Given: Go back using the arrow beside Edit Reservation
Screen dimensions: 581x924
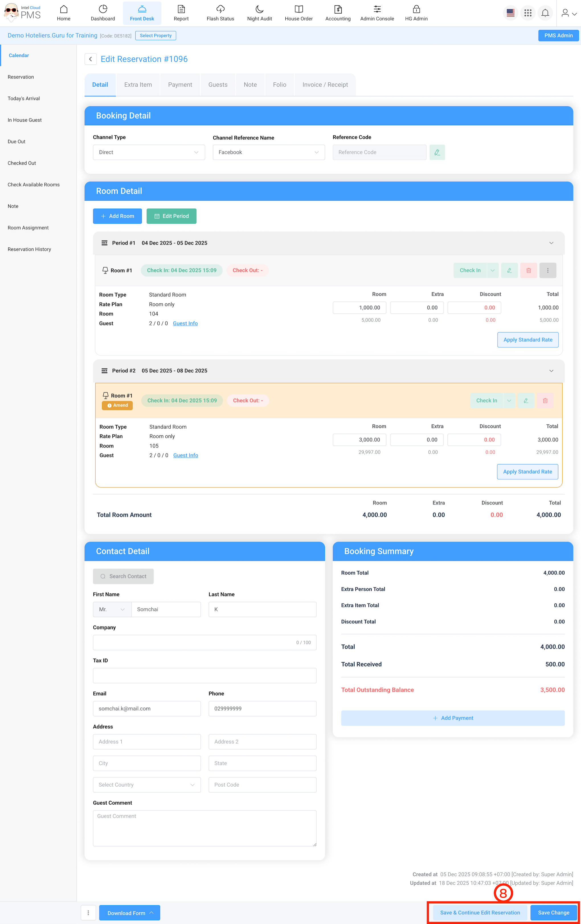Looking at the screenshot, I should pos(91,59).
